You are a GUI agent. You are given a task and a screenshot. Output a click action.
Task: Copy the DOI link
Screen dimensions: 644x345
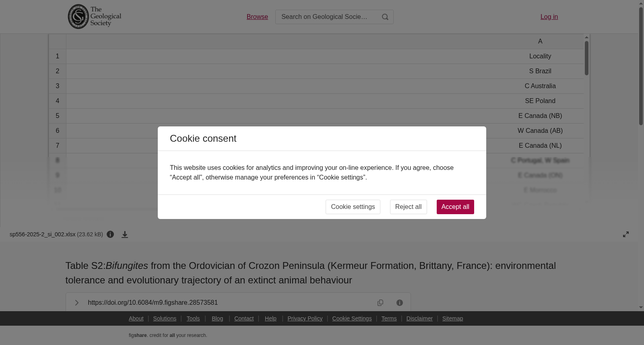(380, 303)
